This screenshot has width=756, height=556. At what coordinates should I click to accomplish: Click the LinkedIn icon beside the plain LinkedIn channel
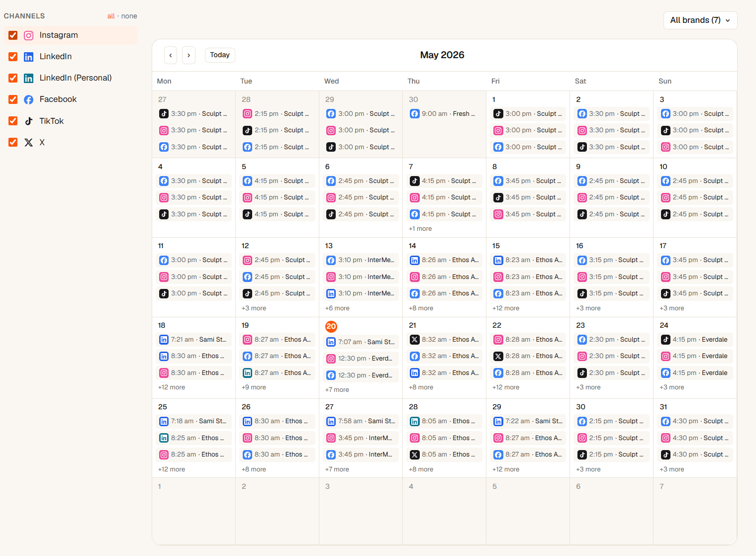tap(29, 57)
